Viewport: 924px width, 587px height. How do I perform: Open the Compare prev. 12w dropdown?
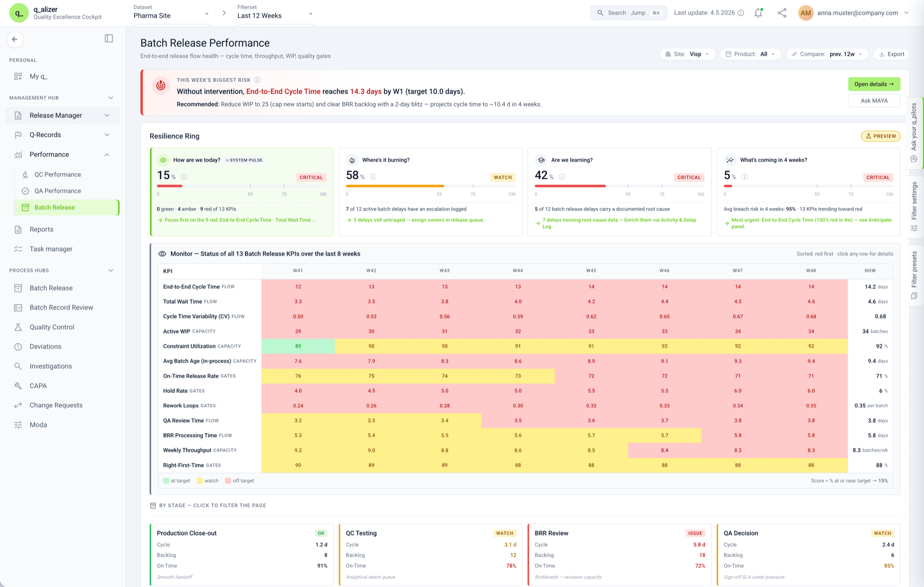tap(827, 54)
